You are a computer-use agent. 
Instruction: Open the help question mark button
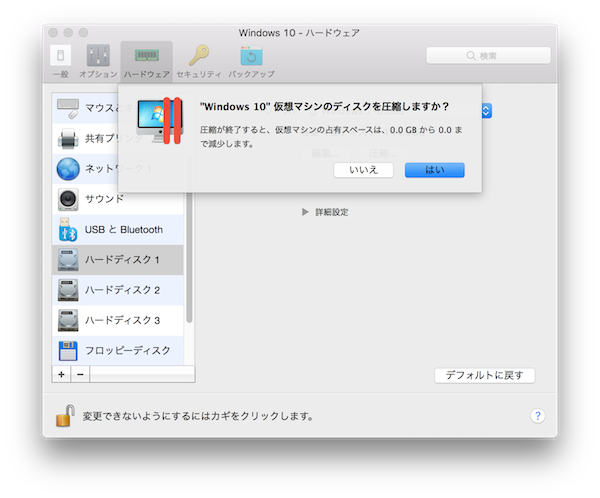(x=537, y=415)
